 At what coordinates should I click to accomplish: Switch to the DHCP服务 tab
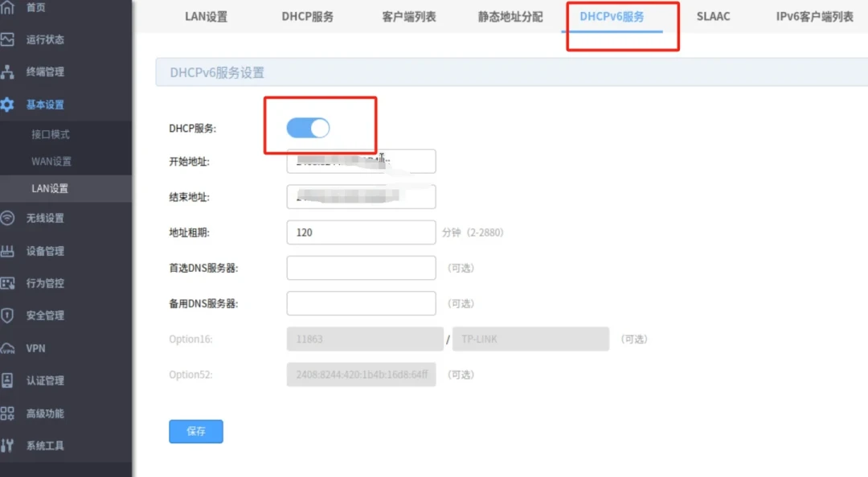pos(307,17)
